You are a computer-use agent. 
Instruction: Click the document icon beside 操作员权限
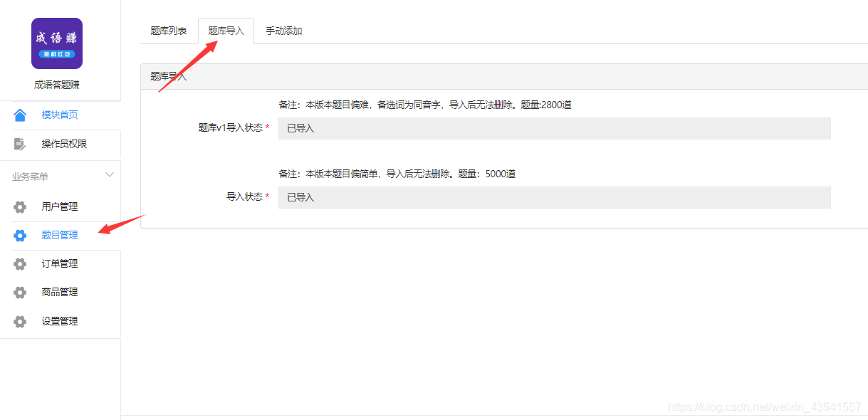(x=19, y=144)
